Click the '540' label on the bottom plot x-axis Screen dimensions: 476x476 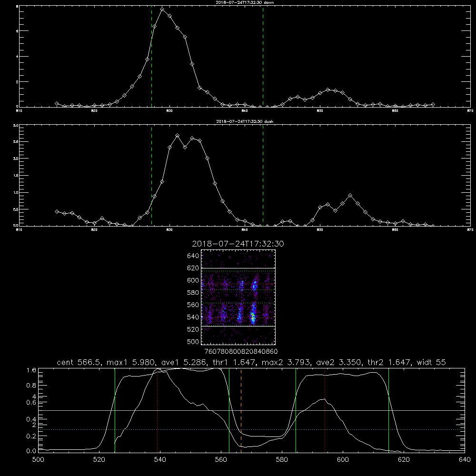click(x=160, y=460)
